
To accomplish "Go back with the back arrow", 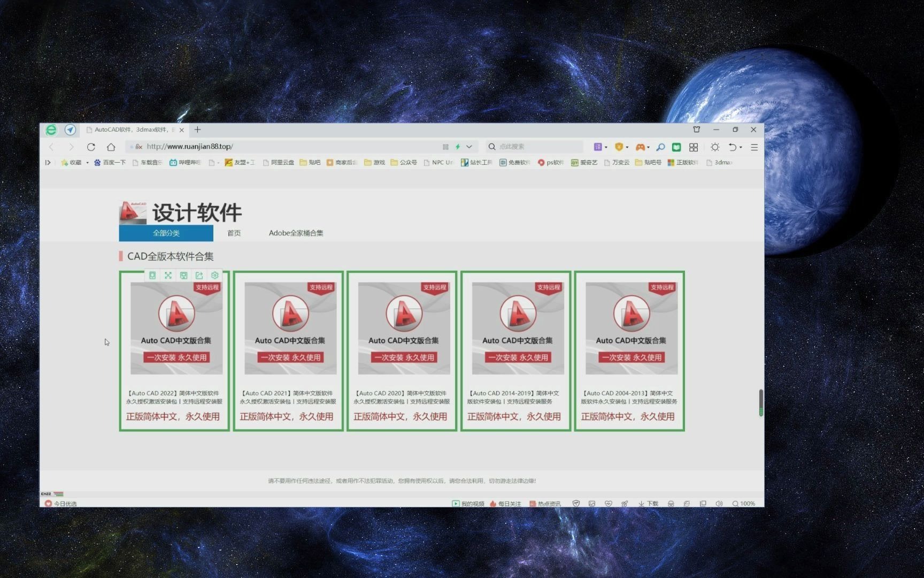I will (x=52, y=147).
